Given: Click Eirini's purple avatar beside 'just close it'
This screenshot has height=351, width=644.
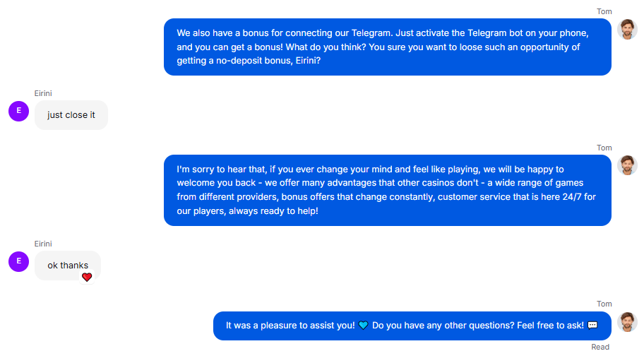Looking at the screenshot, I should [19, 111].
